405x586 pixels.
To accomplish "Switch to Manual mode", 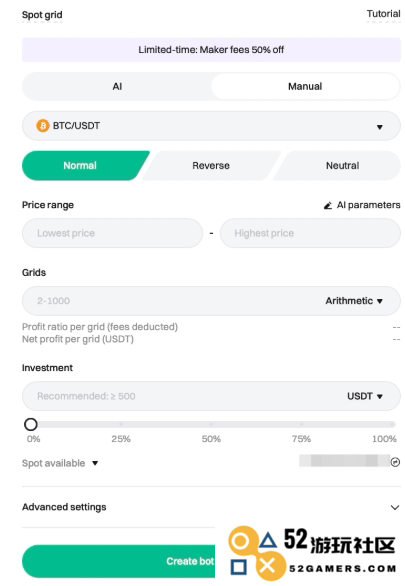I will tap(305, 87).
